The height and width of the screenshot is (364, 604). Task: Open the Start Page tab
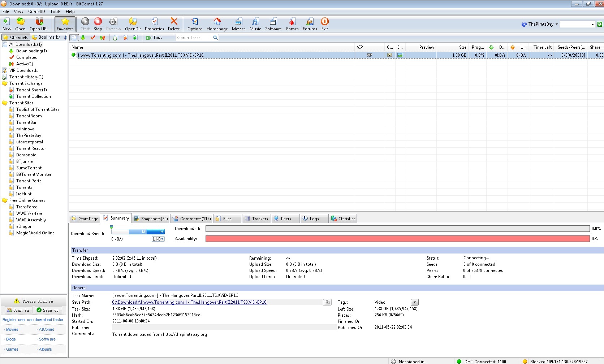point(85,219)
